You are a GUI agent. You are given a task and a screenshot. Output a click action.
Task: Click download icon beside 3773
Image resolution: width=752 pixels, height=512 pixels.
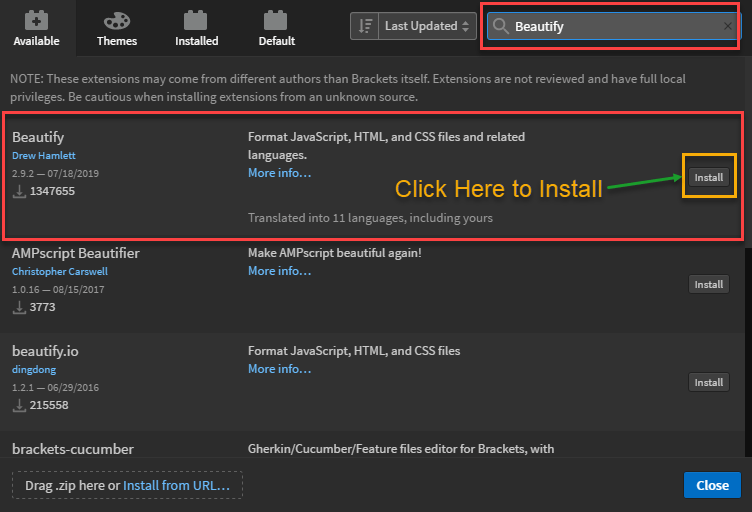19,307
